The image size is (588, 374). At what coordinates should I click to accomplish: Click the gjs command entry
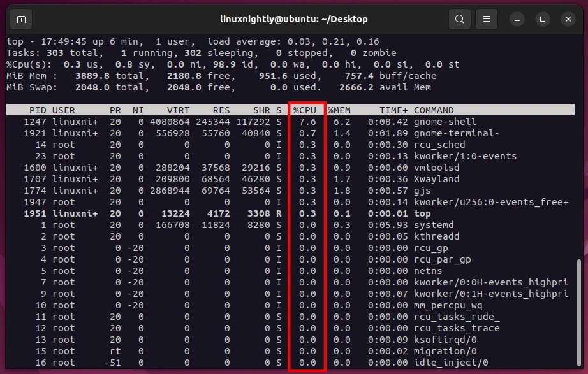click(x=422, y=191)
